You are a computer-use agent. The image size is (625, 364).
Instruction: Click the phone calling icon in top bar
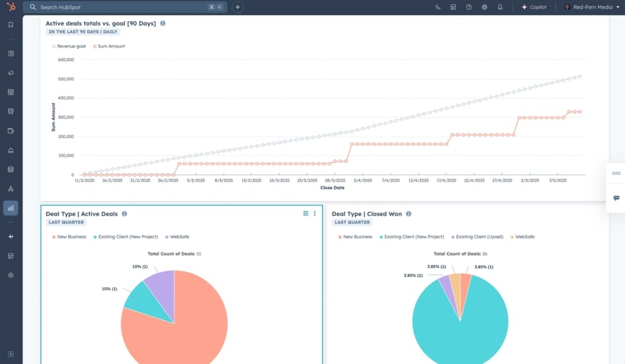[438, 7]
